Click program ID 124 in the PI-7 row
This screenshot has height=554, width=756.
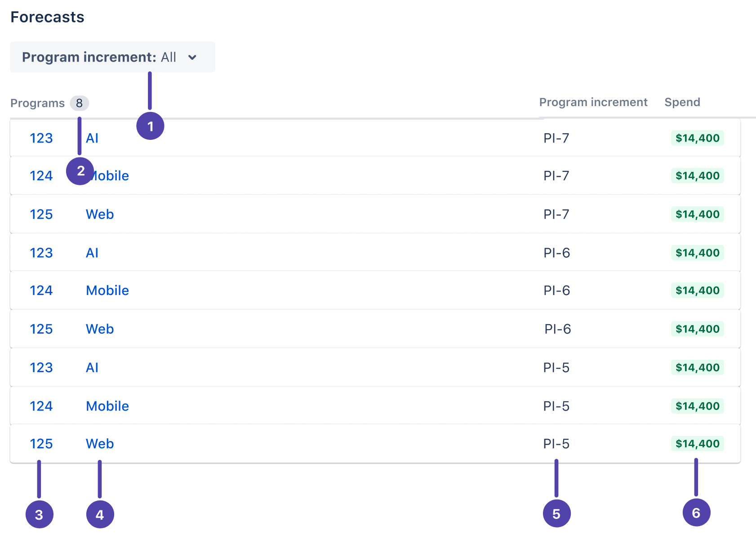click(x=41, y=176)
